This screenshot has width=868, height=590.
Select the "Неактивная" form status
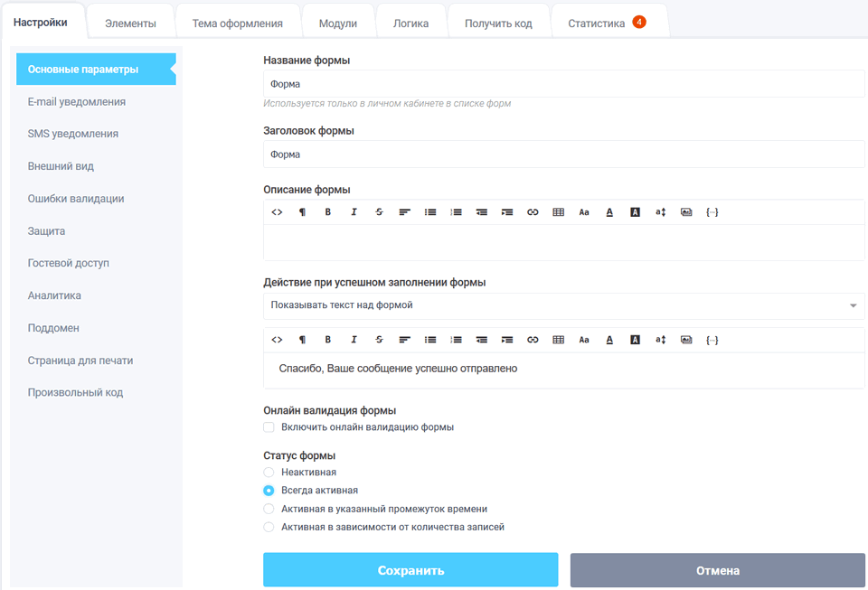click(269, 473)
